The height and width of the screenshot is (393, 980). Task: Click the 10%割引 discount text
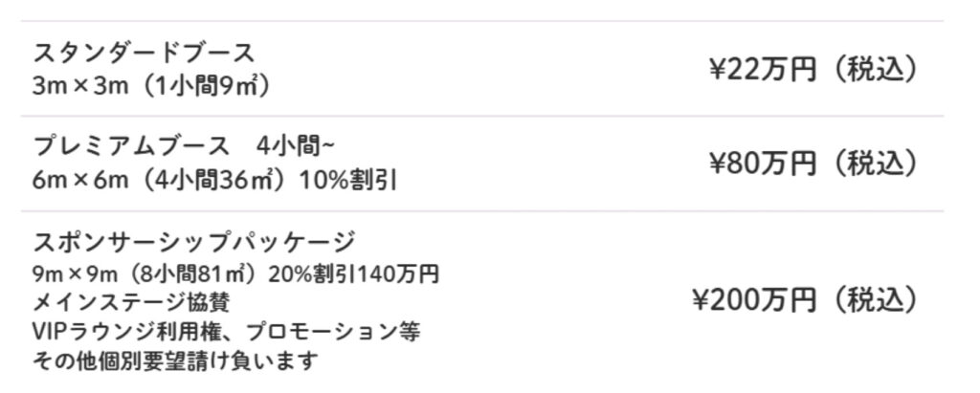tap(348, 181)
